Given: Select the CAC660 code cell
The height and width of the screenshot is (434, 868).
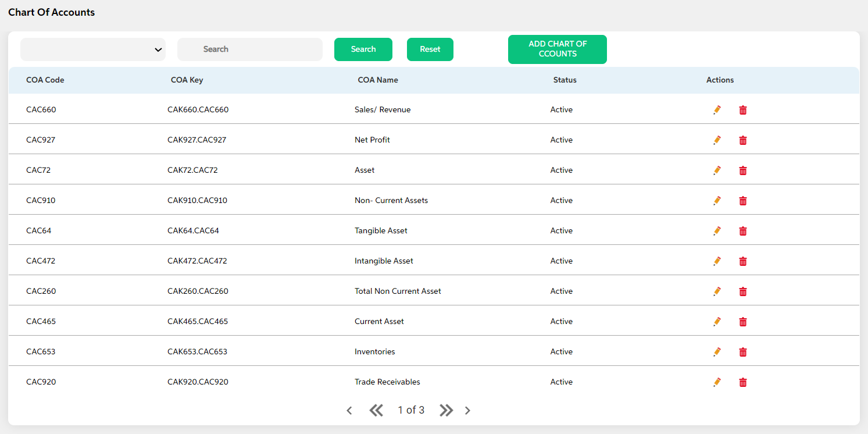Looking at the screenshot, I should pos(41,110).
